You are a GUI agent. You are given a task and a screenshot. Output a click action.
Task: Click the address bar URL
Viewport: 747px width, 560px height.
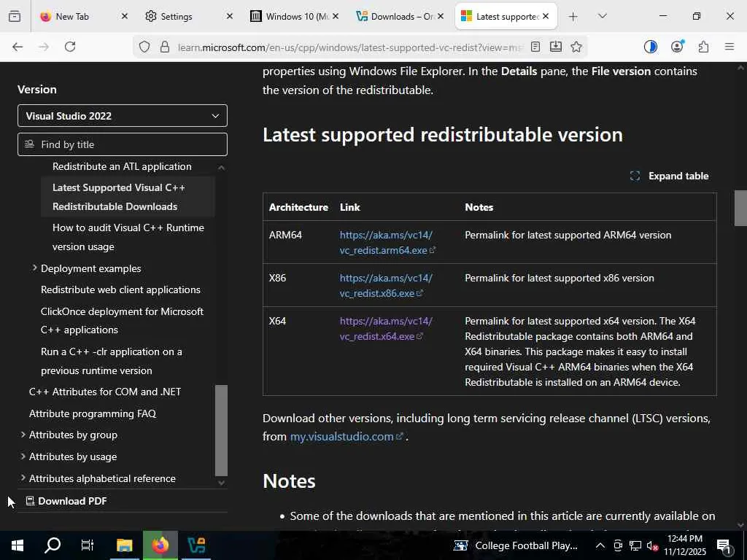(x=350, y=47)
